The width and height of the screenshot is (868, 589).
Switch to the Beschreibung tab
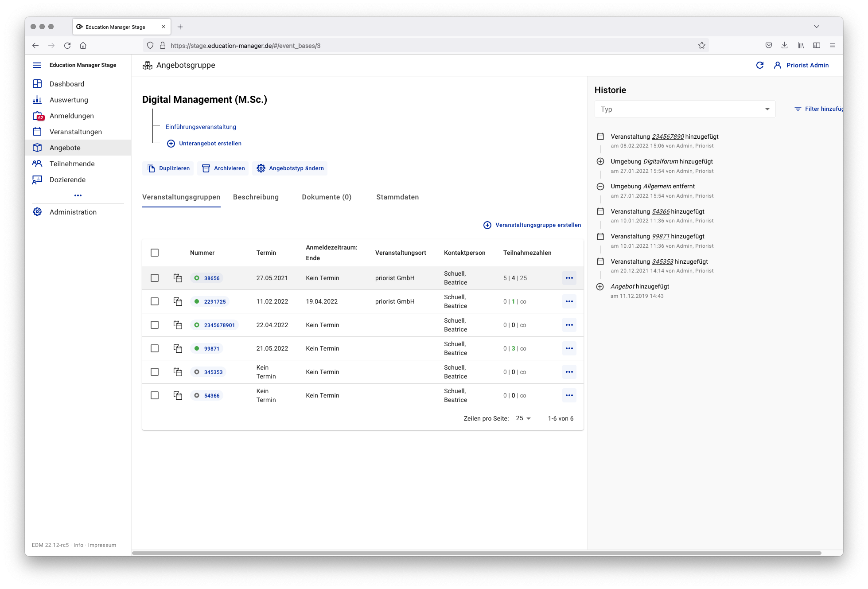pos(256,197)
